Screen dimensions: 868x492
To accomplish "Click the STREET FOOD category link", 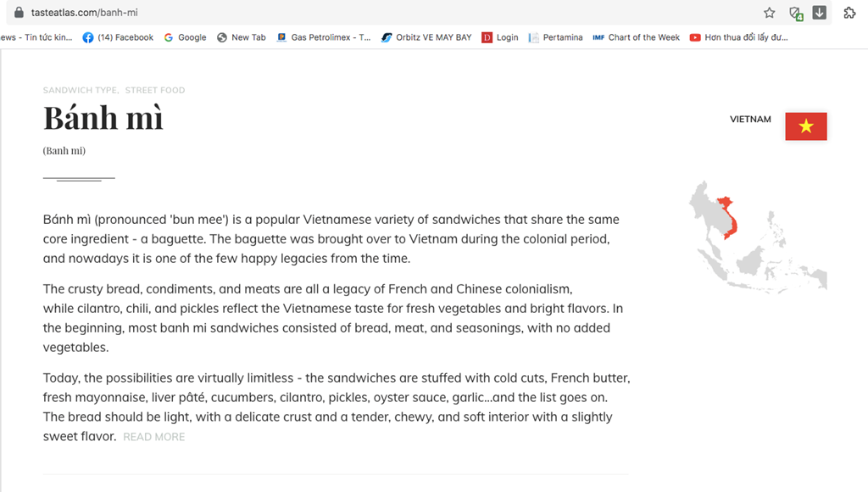I will coord(155,90).
